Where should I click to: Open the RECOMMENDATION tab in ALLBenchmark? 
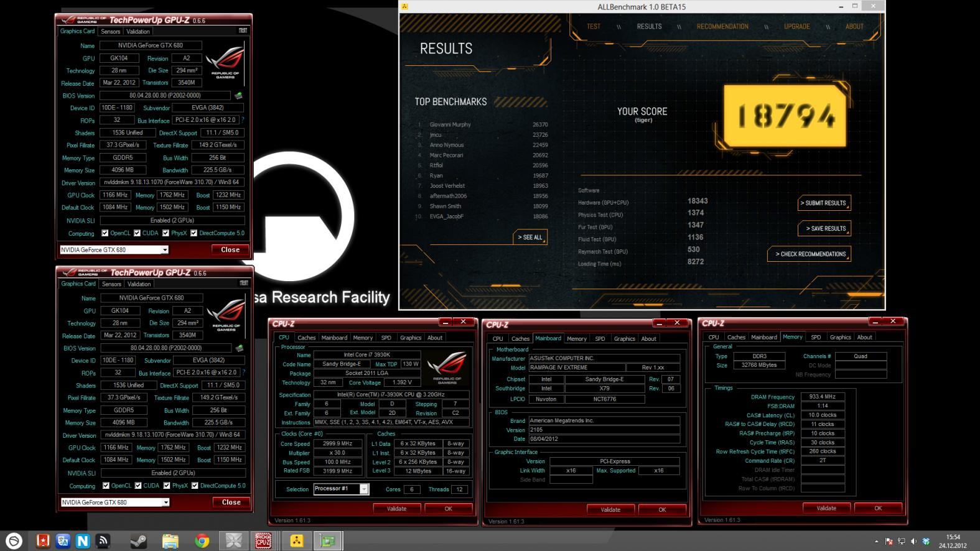(722, 26)
